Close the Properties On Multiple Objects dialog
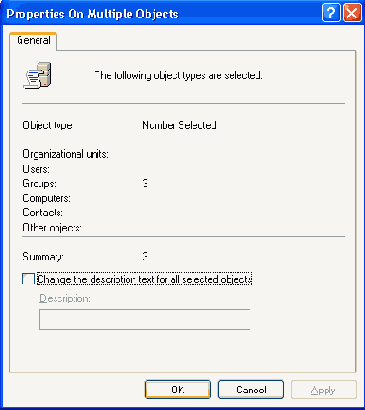365x410 pixels. tap(352, 13)
